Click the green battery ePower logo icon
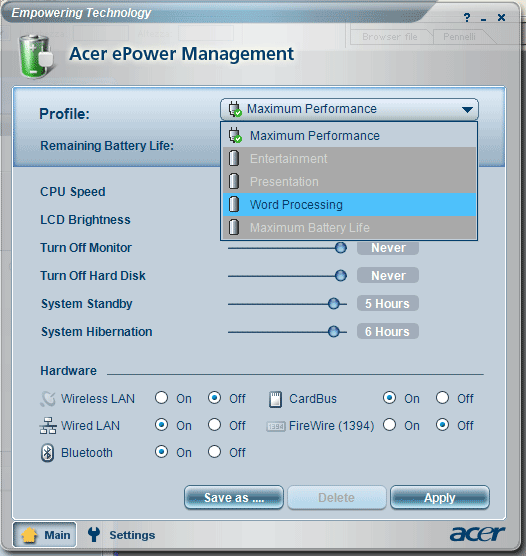 [x=36, y=56]
